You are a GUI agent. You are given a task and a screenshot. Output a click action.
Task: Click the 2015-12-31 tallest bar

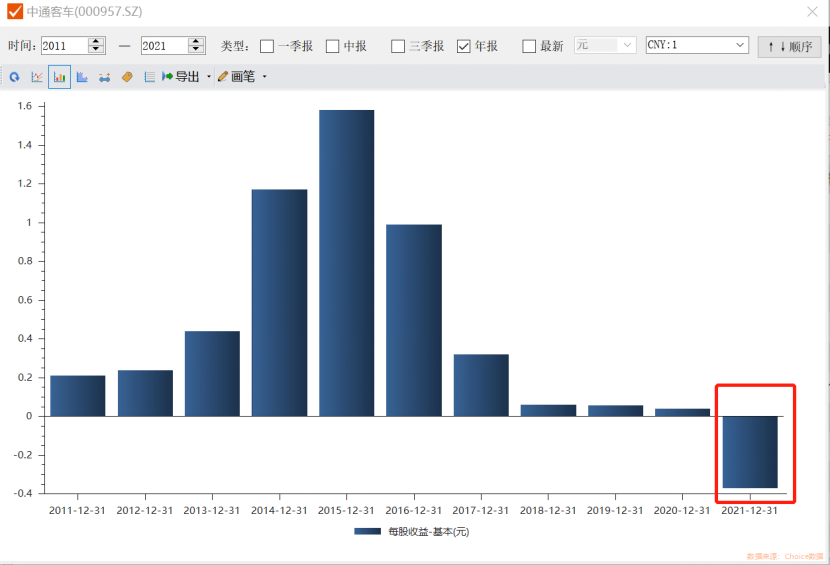346,262
